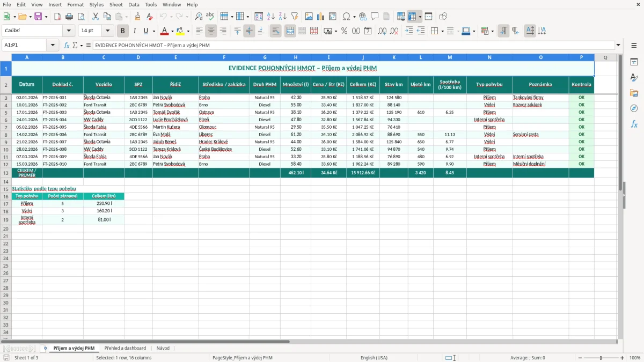644x362 pixels.
Task: Select column H header
Action: coord(296,57)
